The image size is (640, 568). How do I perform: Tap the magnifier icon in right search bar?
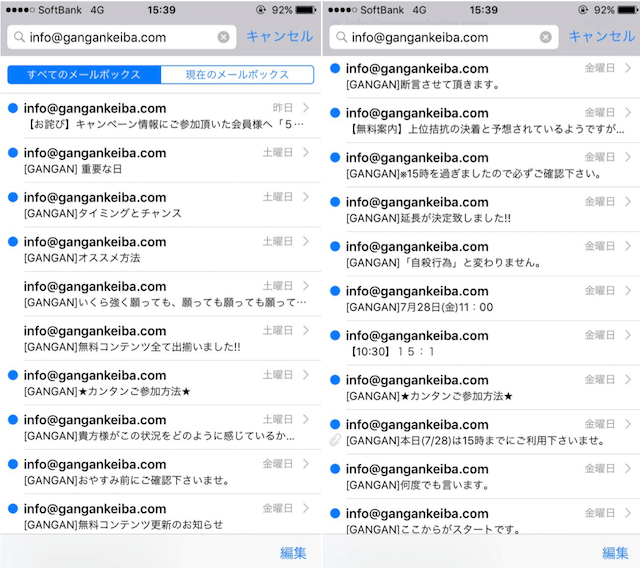[x=342, y=37]
